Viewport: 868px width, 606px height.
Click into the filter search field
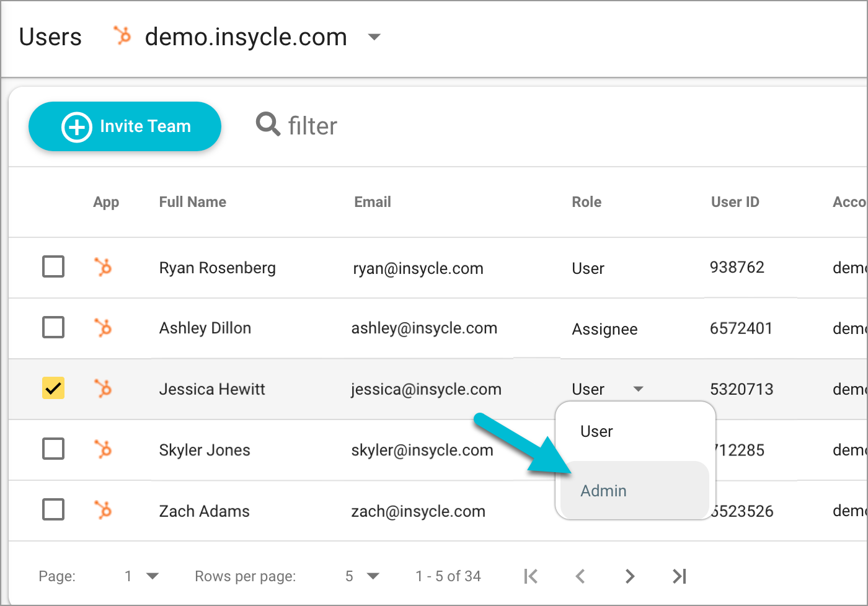point(312,126)
